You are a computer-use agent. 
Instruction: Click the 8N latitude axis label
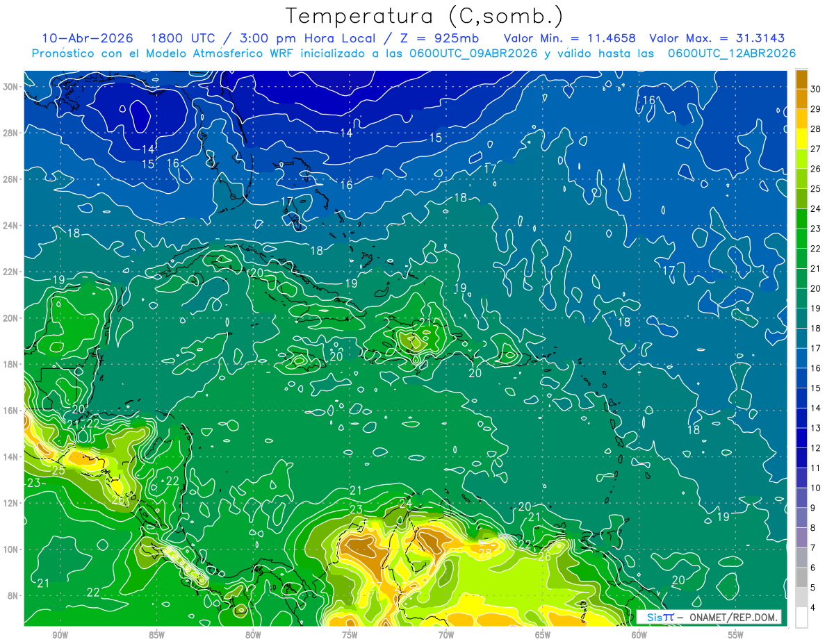(x=14, y=595)
